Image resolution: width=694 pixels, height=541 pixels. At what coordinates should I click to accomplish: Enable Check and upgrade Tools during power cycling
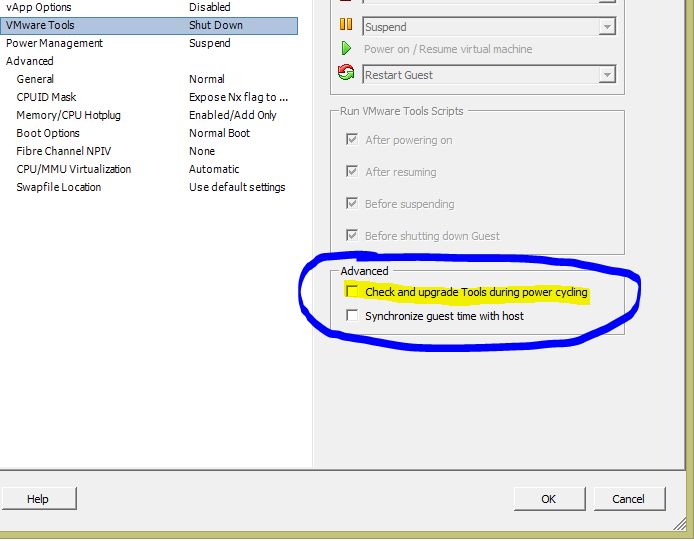click(x=352, y=291)
